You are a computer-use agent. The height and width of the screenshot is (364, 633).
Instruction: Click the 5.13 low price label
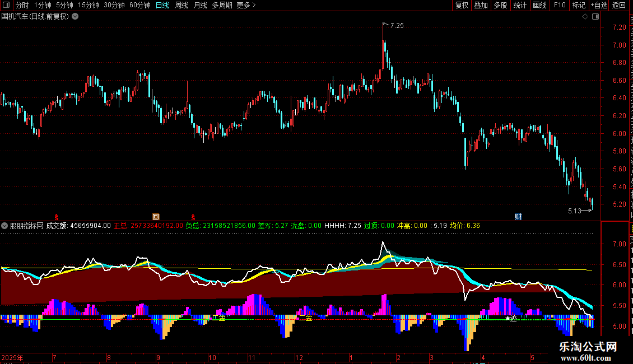(x=575, y=211)
